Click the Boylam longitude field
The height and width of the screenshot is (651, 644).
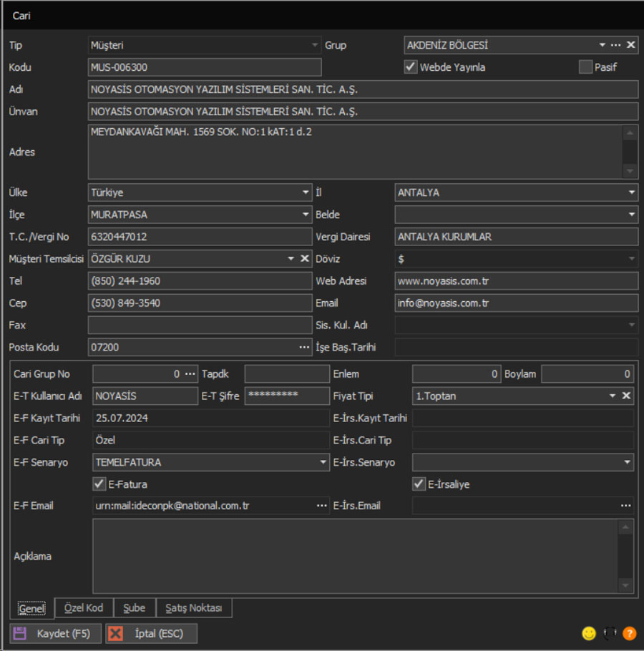(587, 374)
